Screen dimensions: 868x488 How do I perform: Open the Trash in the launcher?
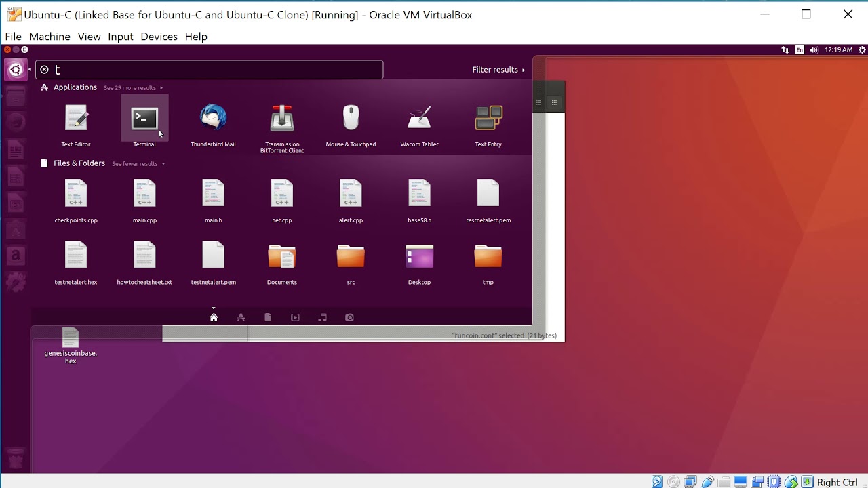coord(16,460)
